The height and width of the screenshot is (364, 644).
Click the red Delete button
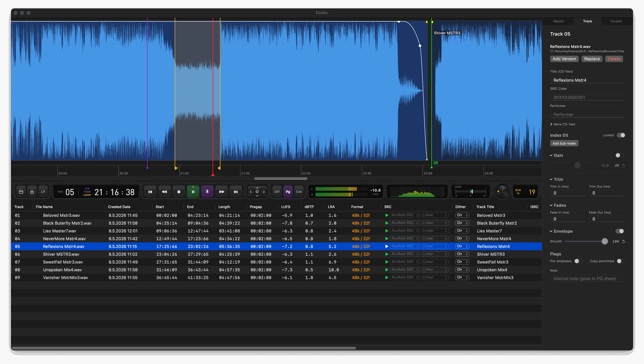click(x=614, y=59)
